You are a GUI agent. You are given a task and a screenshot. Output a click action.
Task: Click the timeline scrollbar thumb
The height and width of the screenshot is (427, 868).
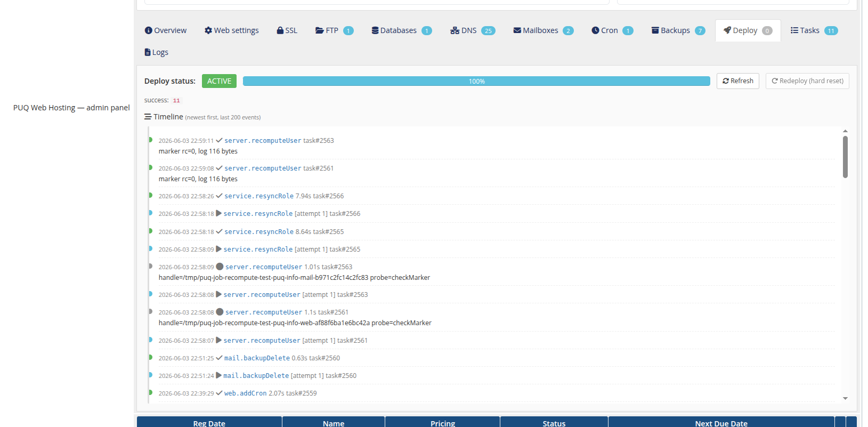pyautogui.click(x=845, y=157)
